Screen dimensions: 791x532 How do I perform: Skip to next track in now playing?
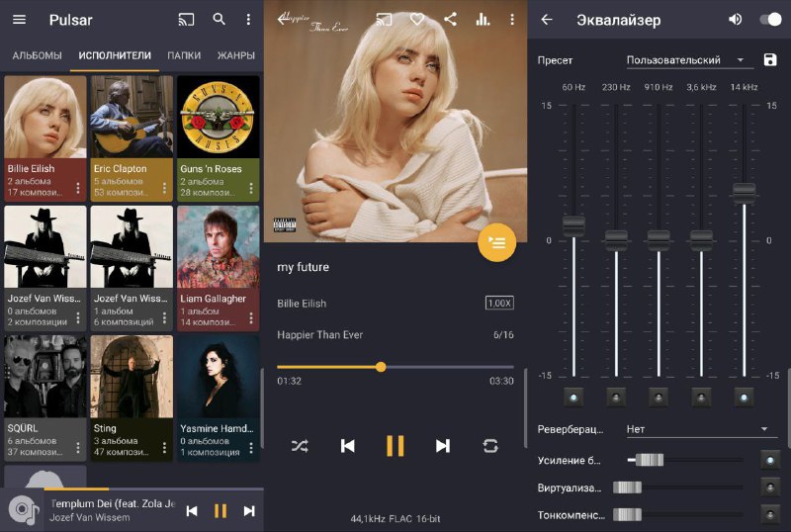(x=442, y=446)
